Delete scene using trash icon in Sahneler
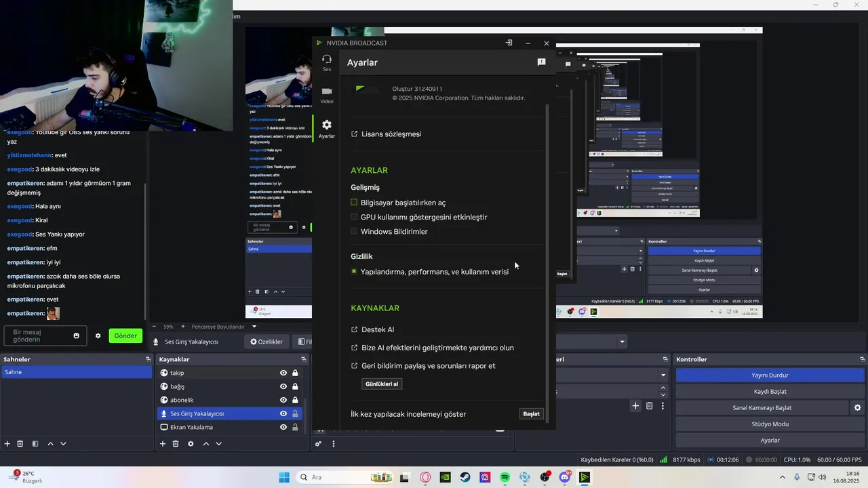The image size is (868, 488). click(20, 444)
